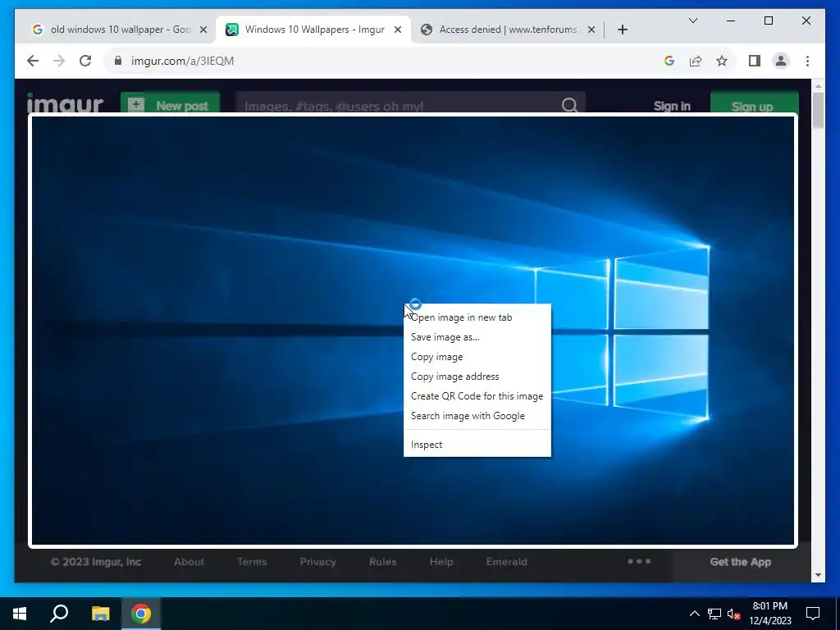Image resolution: width=840 pixels, height=630 pixels.
Task: Click the page scrollbar down arrow
Action: [x=818, y=575]
